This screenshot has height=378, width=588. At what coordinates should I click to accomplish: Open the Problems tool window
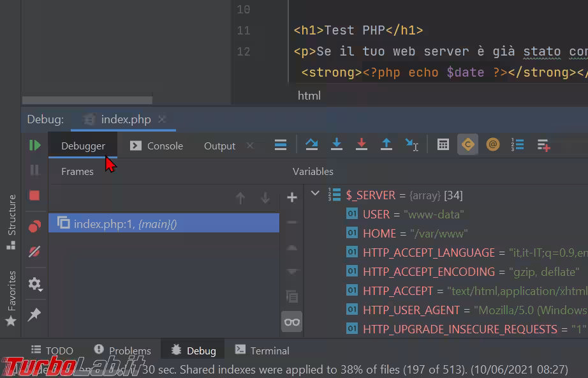[x=122, y=351]
